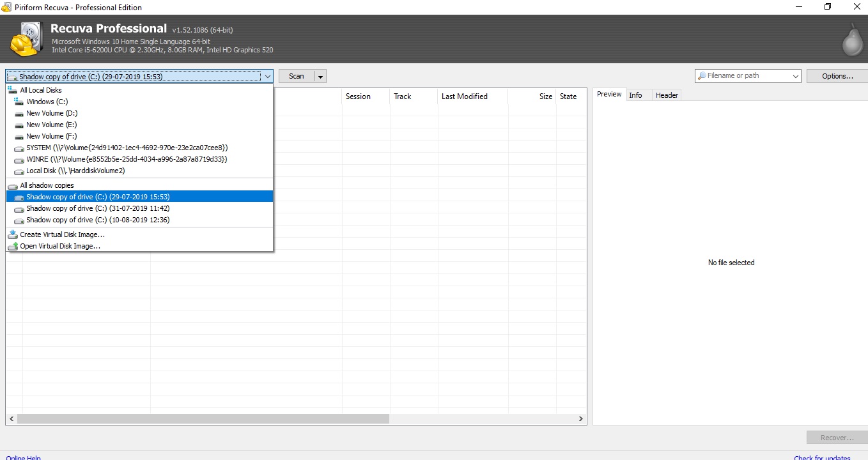Viewport: 868px width, 460px height.
Task: Click icon of 10-08-2019 shadow copy
Action: (19, 220)
